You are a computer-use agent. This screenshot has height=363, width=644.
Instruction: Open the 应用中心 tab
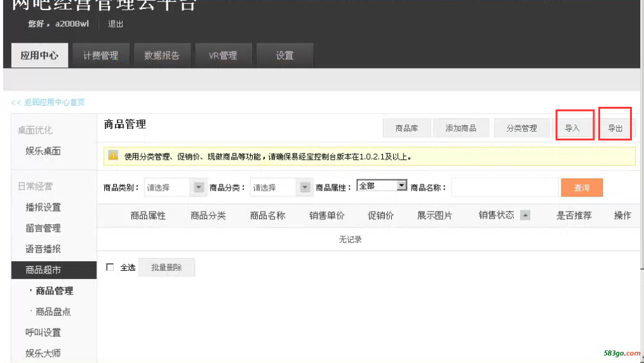click(39, 55)
